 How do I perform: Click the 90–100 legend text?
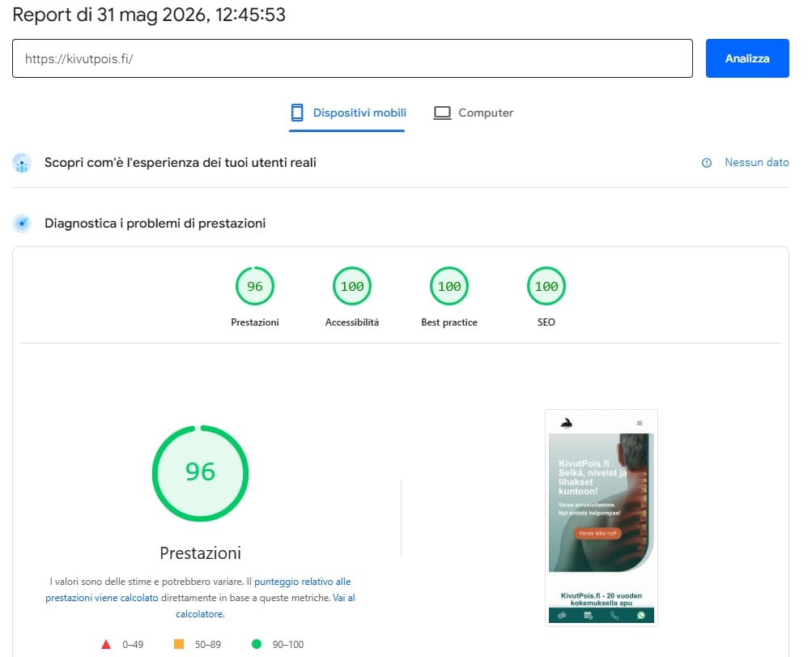(x=288, y=645)
